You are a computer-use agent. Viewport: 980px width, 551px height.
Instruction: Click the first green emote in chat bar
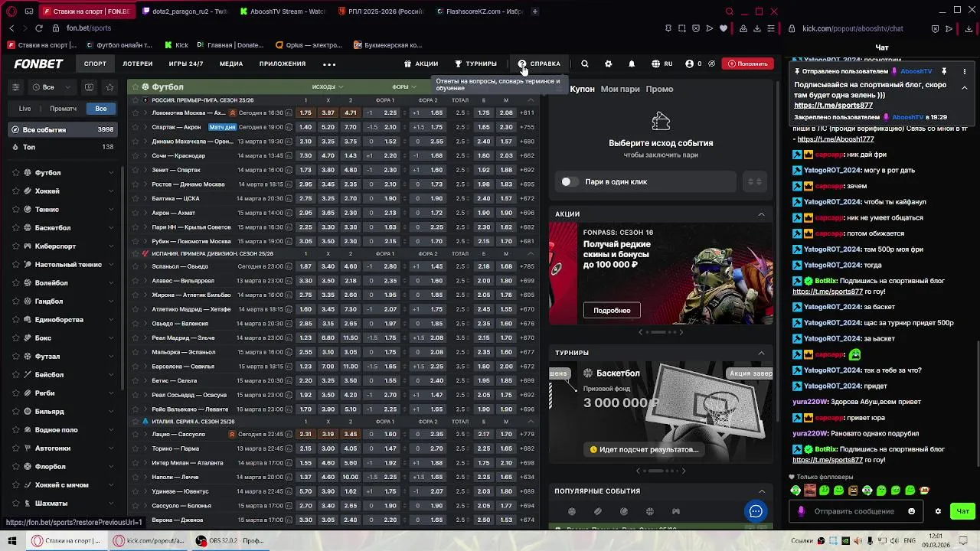point(795,491)
